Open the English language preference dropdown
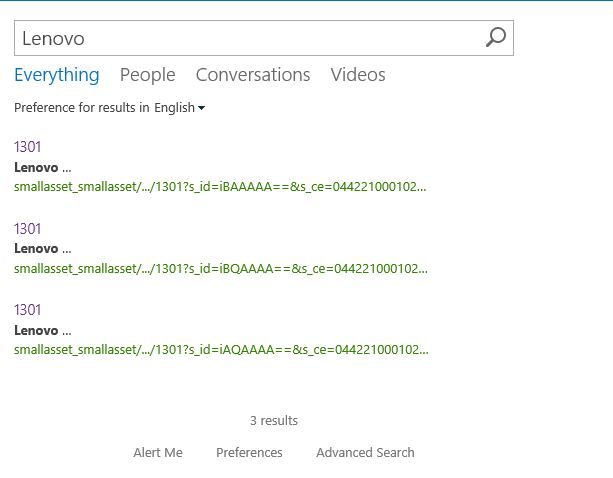 coord(179,107)
